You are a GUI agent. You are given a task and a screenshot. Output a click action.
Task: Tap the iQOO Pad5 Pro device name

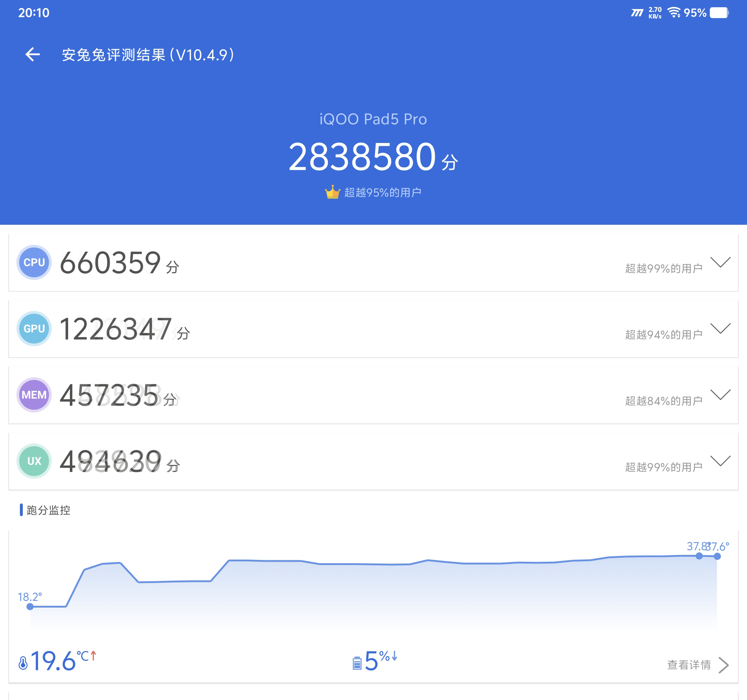(373, 119)
